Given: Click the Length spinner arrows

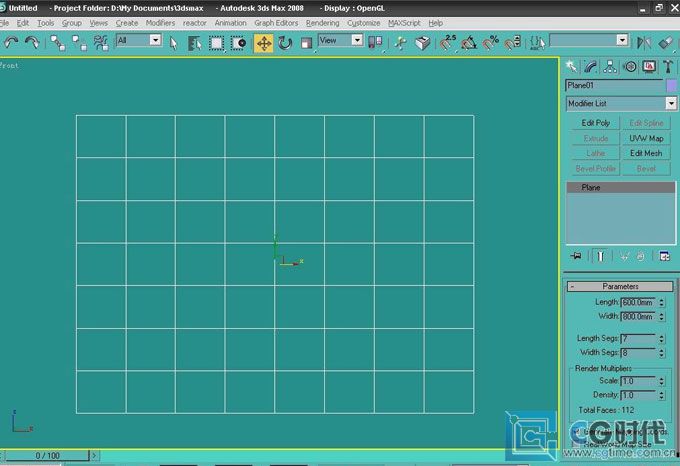Looking at the screenshot, I should tap(661, 303).
